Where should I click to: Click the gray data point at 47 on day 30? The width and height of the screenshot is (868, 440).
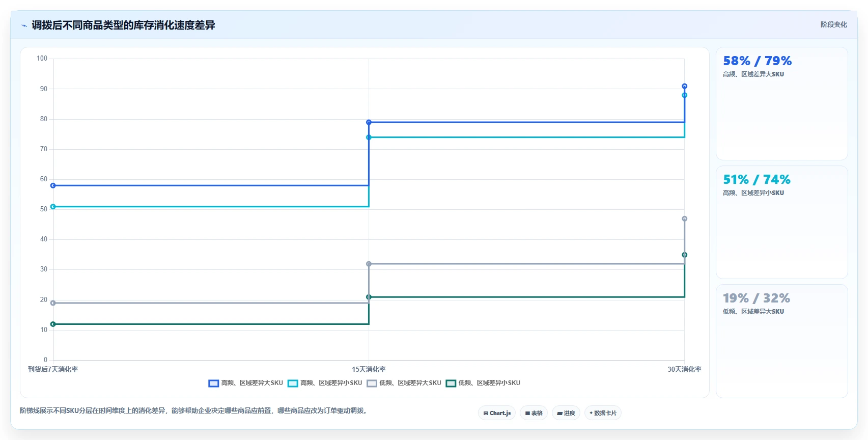tap(684, 218)
